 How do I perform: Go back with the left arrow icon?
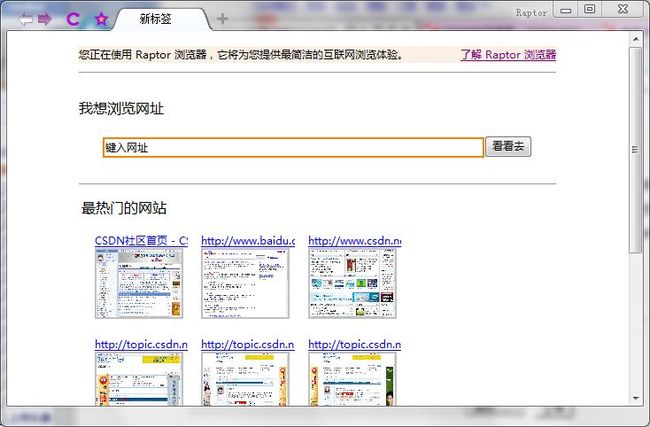tap(26, 19)
